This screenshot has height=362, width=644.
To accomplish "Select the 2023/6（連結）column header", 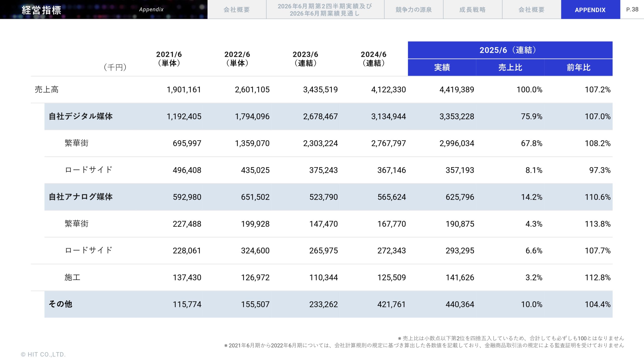I will (306, 59).
